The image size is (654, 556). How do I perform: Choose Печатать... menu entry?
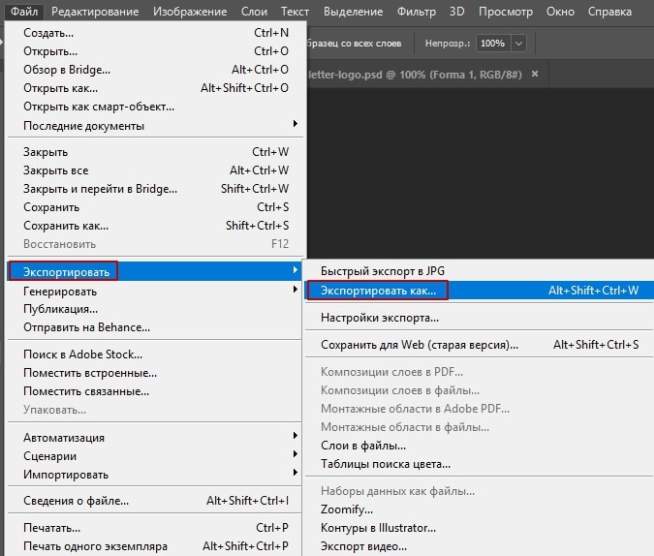154,528
